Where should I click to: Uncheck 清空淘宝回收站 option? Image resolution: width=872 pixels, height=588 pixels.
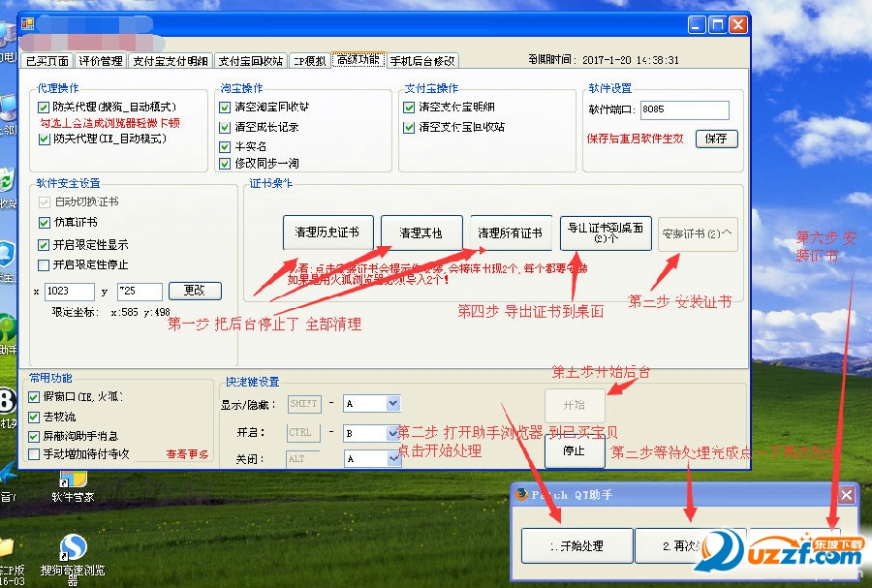pyautogui.click(x=225, y=108)
